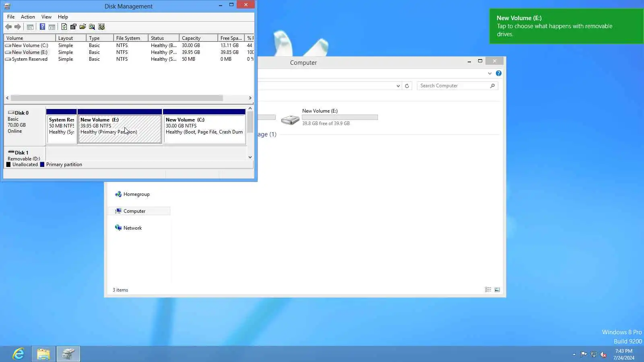Click the Refresh icon in Disk Management toolbar

64,27
